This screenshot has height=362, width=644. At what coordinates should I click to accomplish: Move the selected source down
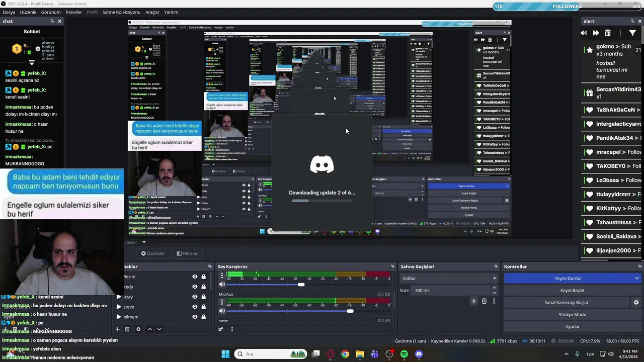point(159,329)
